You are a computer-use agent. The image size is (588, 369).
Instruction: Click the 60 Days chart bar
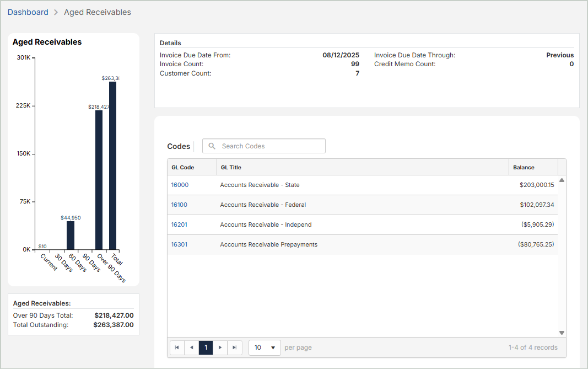click(71, 236)
